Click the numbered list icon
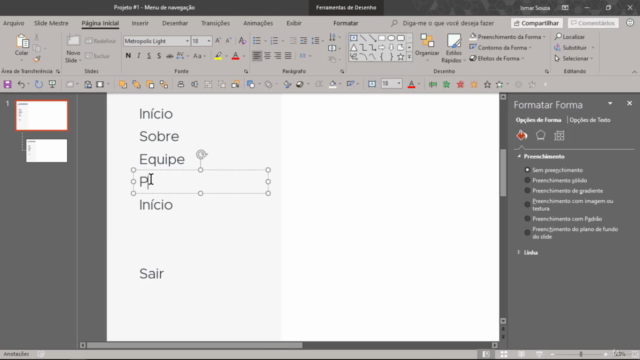This screenshot has height=360, width=640. (274, 41)
